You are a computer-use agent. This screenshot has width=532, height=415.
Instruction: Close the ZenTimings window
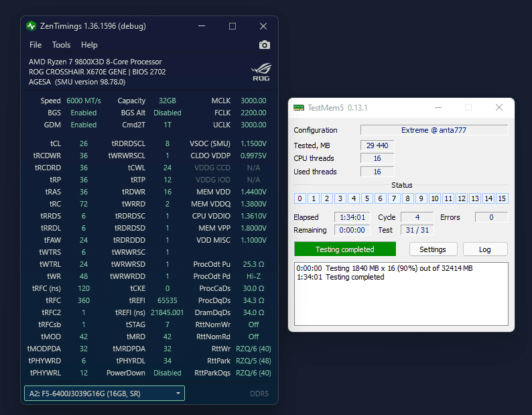[x=263, y=26]
